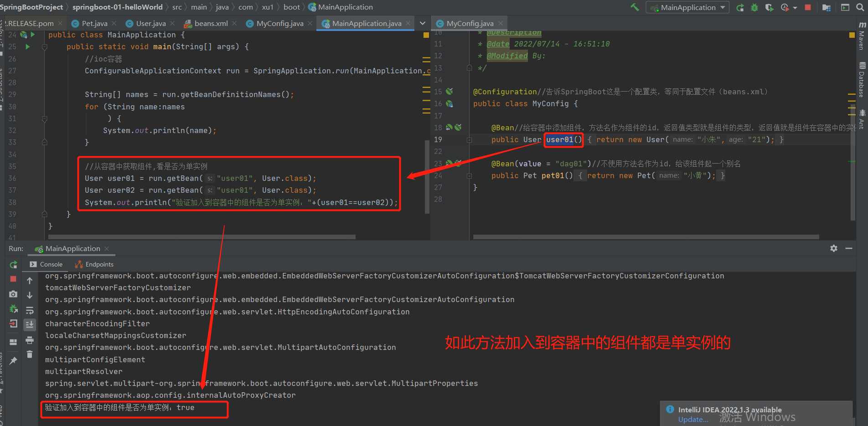Image resolution: width=868 pixels, height=426 pixels.
Task: Close the MainApplication run tab
Action: (x=107, y=248)
